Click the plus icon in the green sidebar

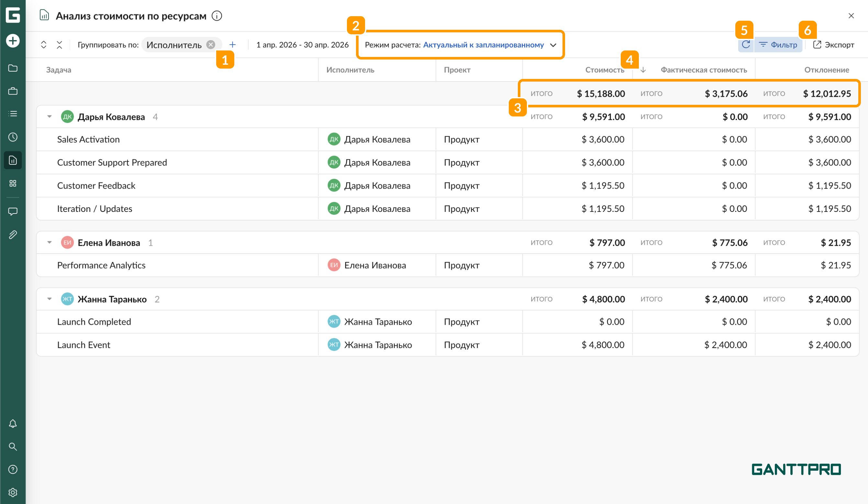13,41
